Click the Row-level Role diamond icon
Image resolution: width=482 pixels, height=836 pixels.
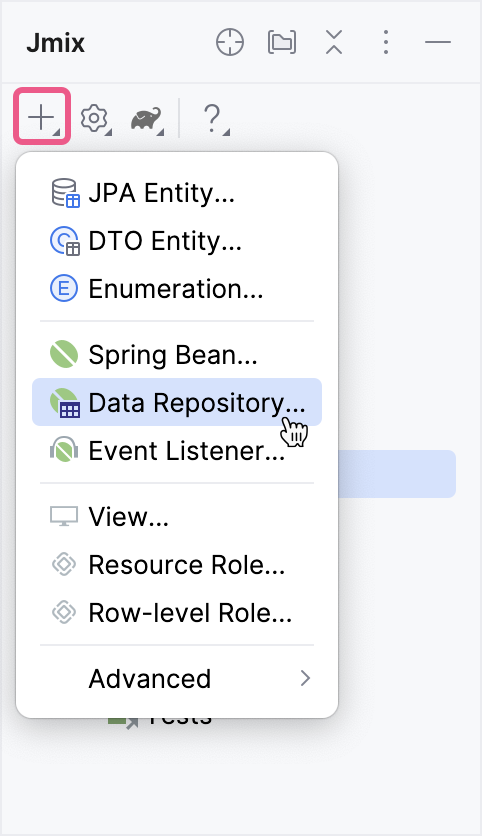pos(64,613)
